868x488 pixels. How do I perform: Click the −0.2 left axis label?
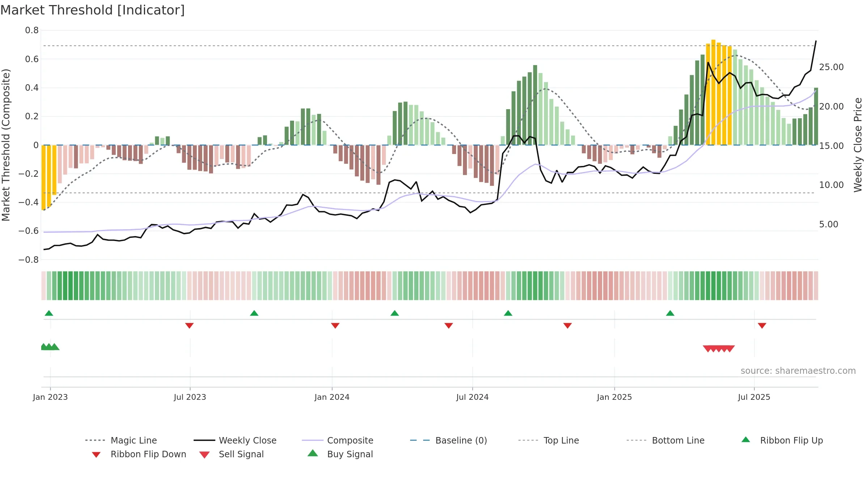tap(29, 174)
